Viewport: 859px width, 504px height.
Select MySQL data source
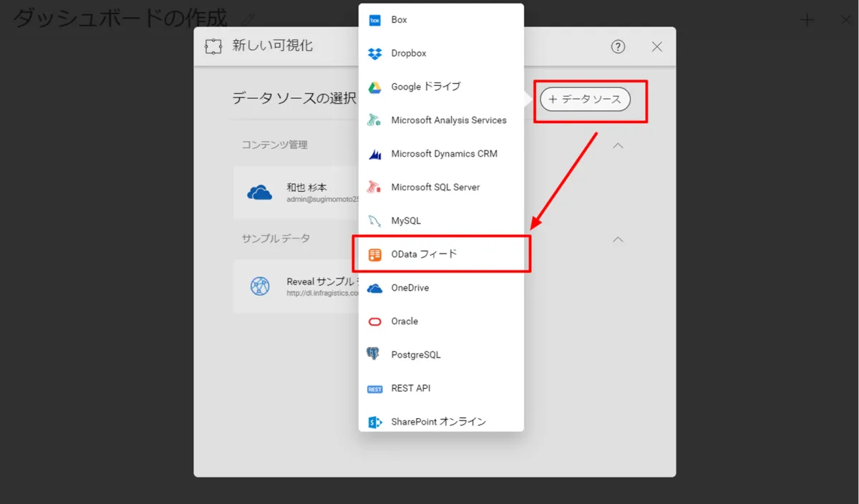[x=406, y=220]
